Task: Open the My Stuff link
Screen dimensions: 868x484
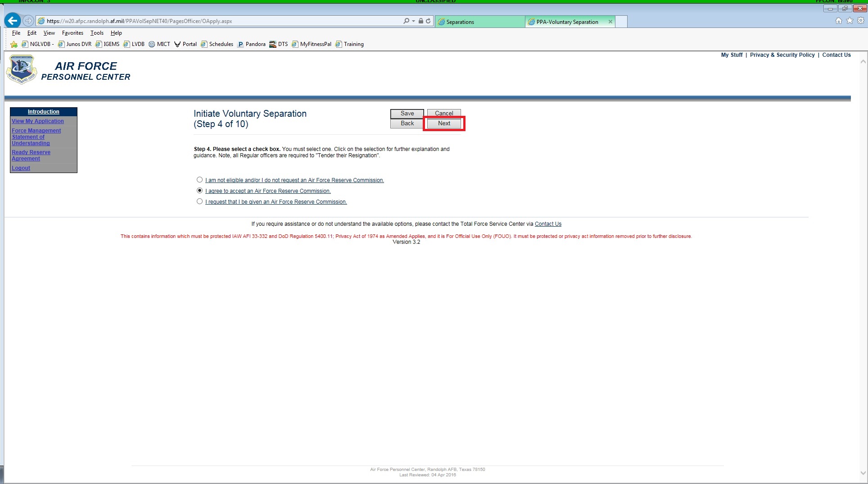Action: click(x=732, y=55)
